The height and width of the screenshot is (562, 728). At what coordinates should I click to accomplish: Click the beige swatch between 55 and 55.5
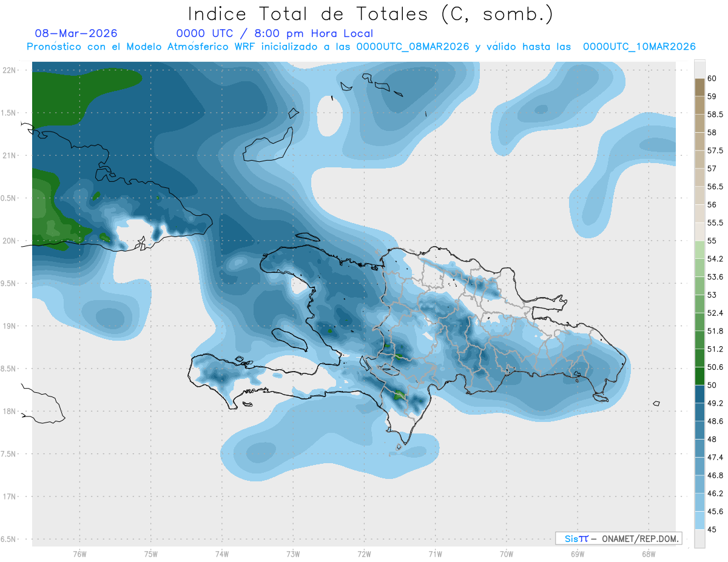pyautogui.click(x=699, y=232)
